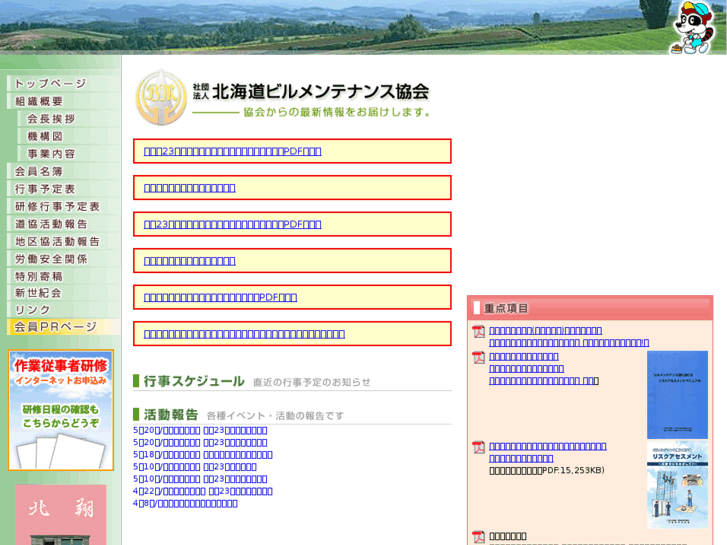Open リスクアセスメント booklet cover thumbnail
This screenshot has height=545, width=727.
point(677,485)
